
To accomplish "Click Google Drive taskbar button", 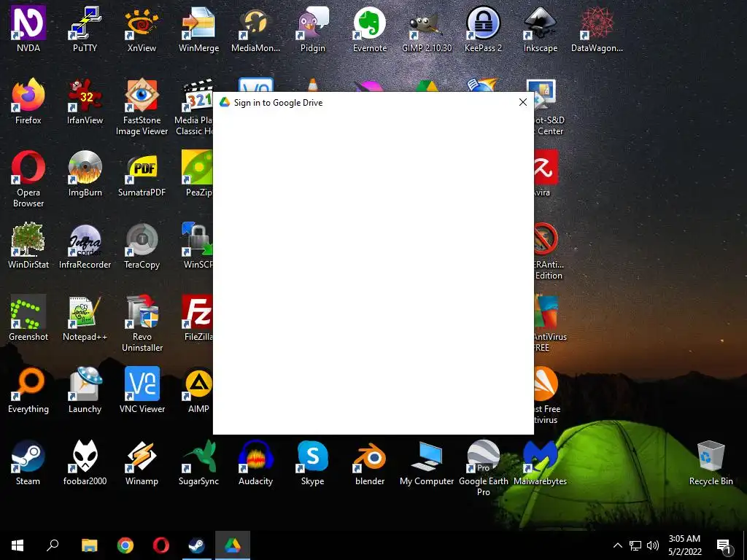I will point(233,545).
